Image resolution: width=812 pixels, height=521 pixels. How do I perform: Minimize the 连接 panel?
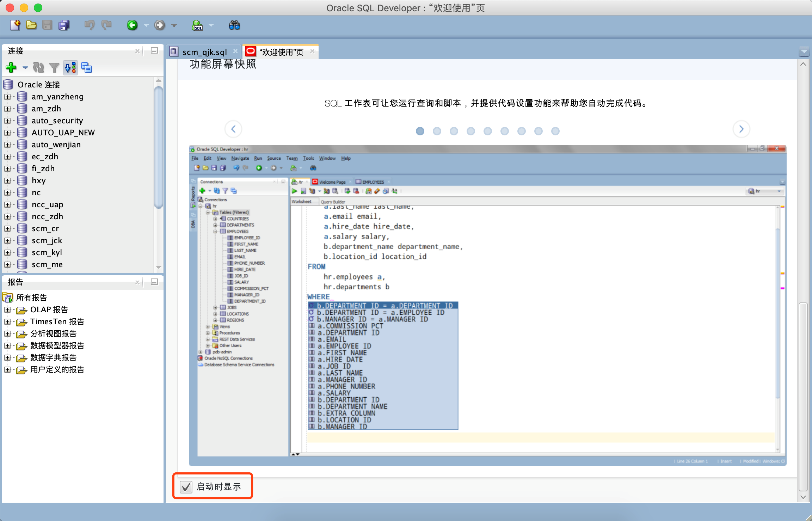[x=154, y=51]
